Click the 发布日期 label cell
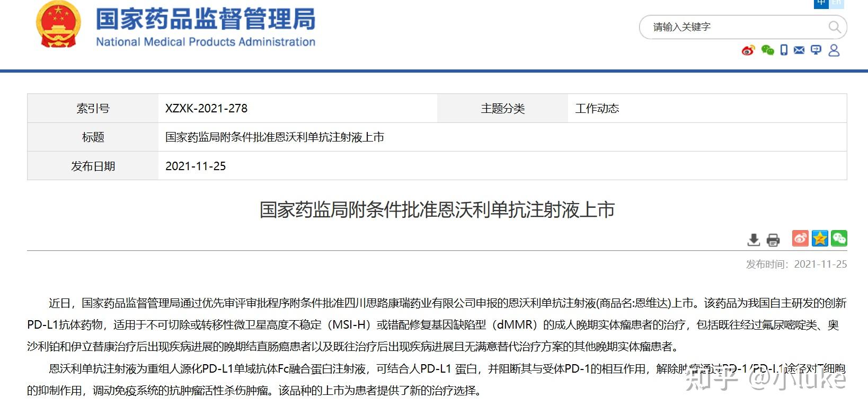Viewport: 868px width, 414px height. [93, 166]
